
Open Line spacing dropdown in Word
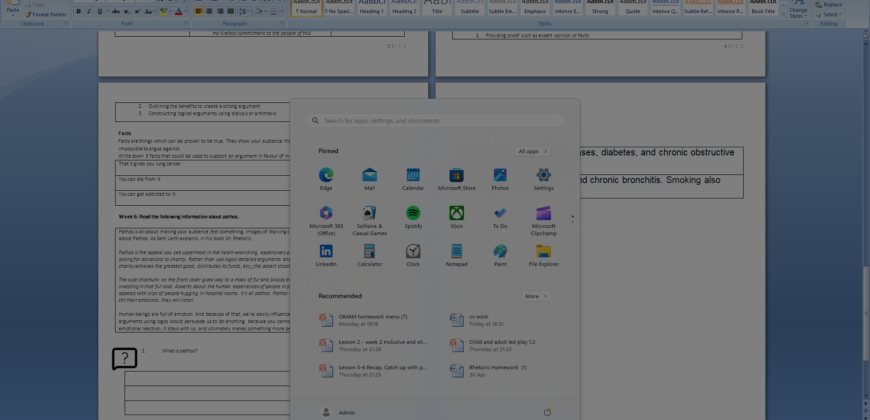(x=245, y=11)
